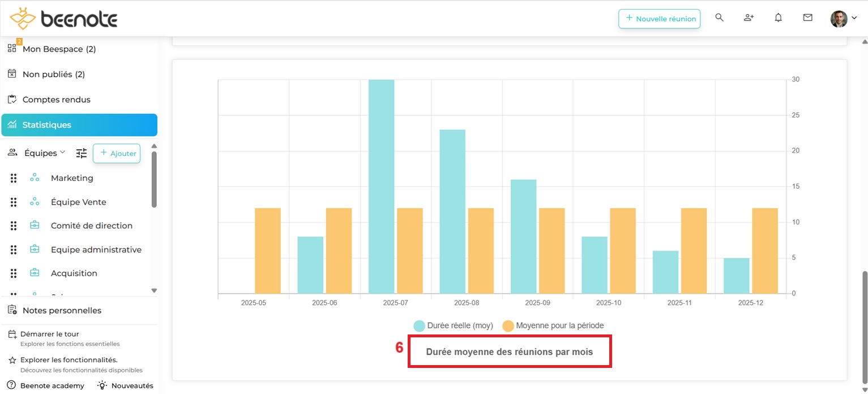Viewport: 868px width, 394px height.
Task: Open the search icon in the top bar
Action: pyautogui.click(x=719, y=18)
